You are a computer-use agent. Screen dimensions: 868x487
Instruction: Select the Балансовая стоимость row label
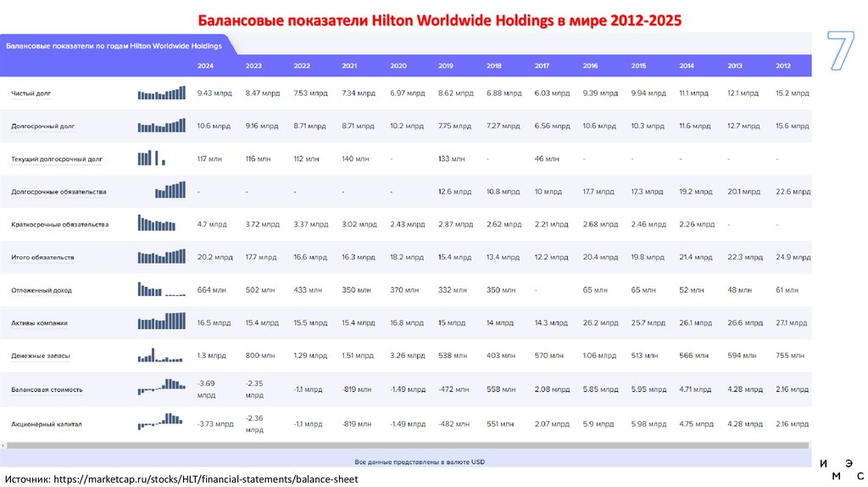47,389
